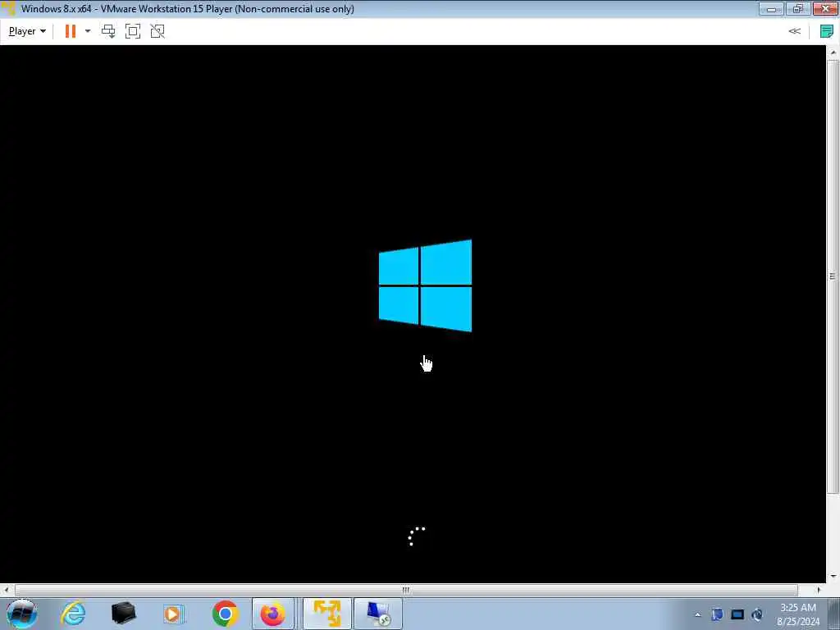Click the Windows logo in the guest screen
This screenshot has height=630, width=840.
point(426,285)
